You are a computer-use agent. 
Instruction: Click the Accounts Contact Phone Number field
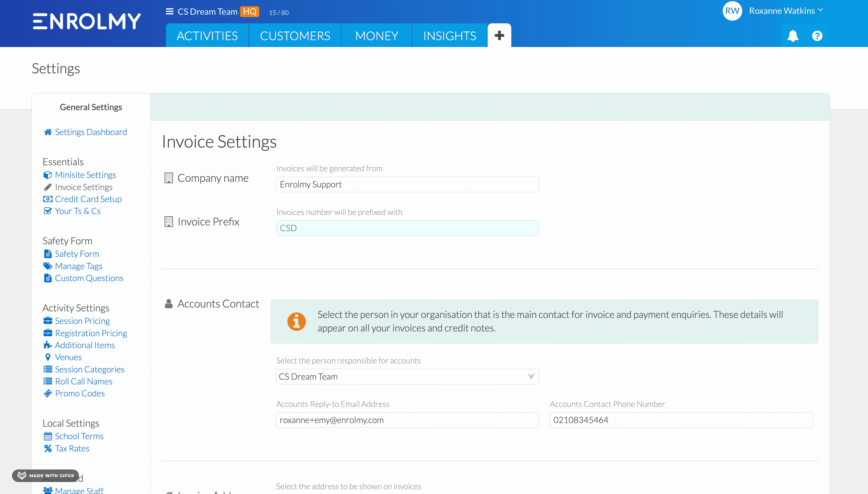point(681,420)
